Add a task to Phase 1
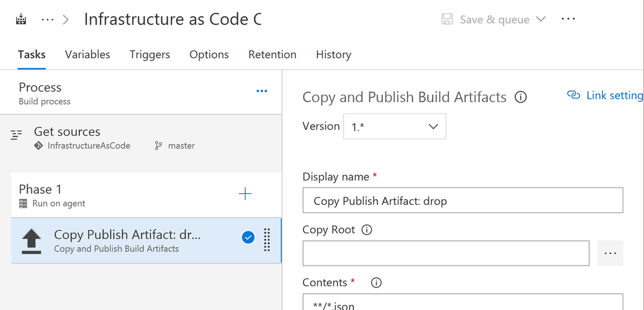The width and height of the screenshot is (644, 310). pyautogui.click(x=245, y=194)
